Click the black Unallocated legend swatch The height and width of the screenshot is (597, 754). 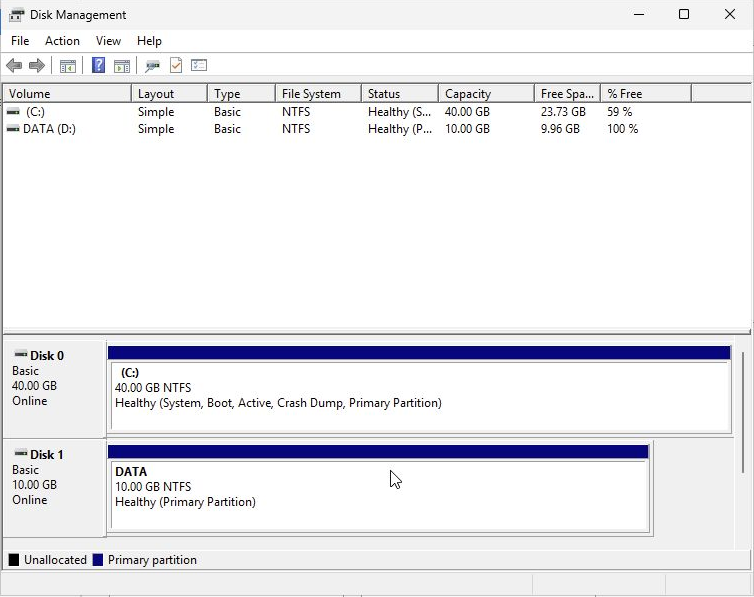pyautogui.click(x=14, y=560)
